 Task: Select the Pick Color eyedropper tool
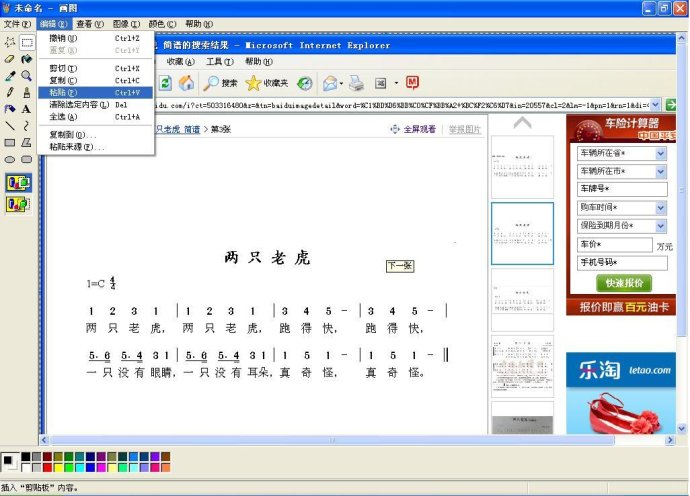pyautogui.click(x=10, y=75)
